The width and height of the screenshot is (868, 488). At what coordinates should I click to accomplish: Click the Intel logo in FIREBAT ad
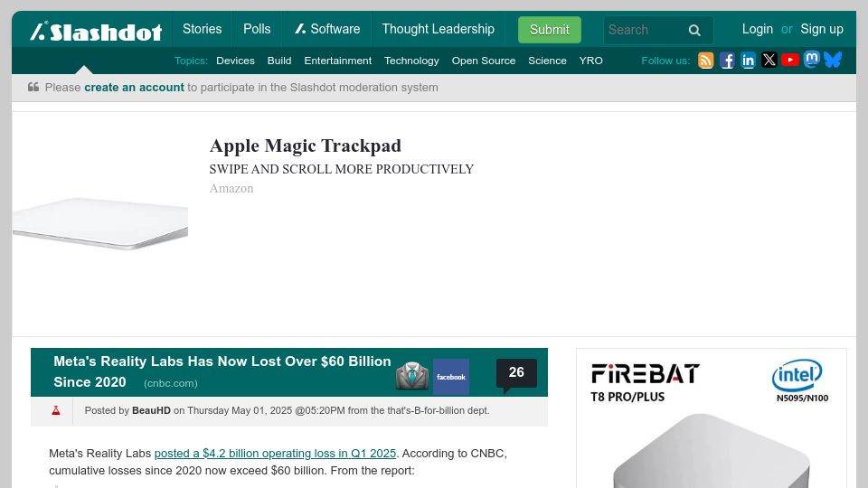[798, 375]
